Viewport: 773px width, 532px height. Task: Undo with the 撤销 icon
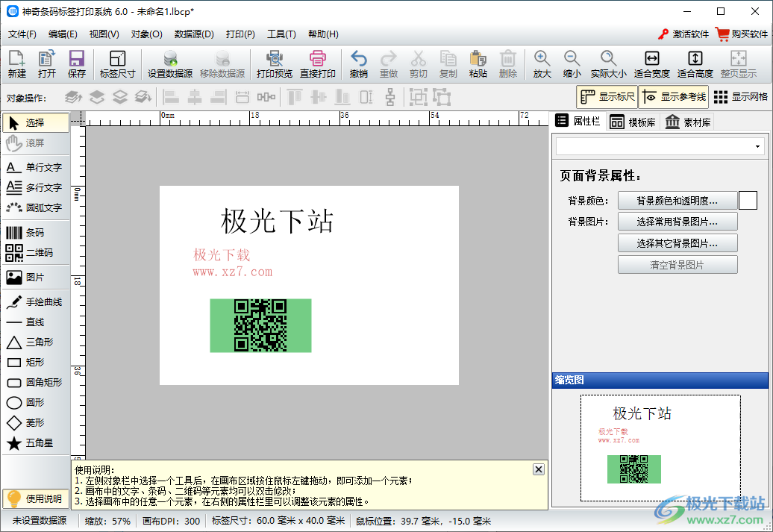coord(358,64)
